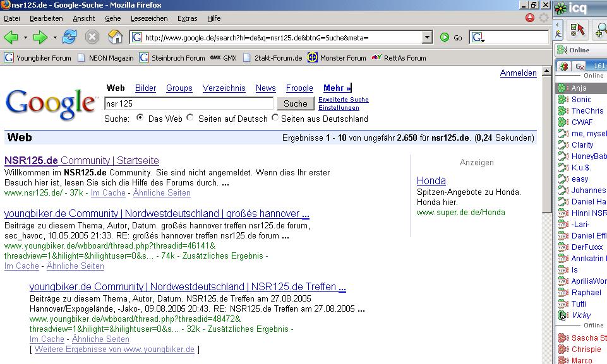Image resolution: width=607 pixels, height=364 pixels.
Task: Select contact Vicky in ICQ list
Action: pos(581,315)
